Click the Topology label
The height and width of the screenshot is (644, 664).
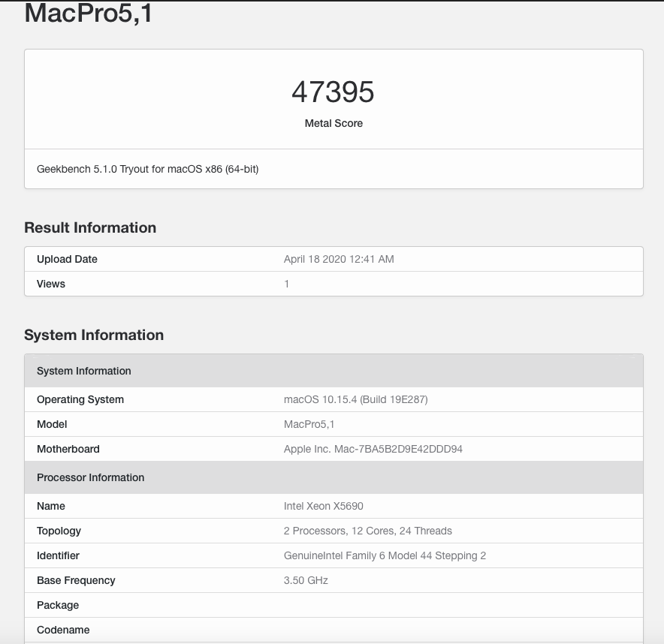click(59, 531)
